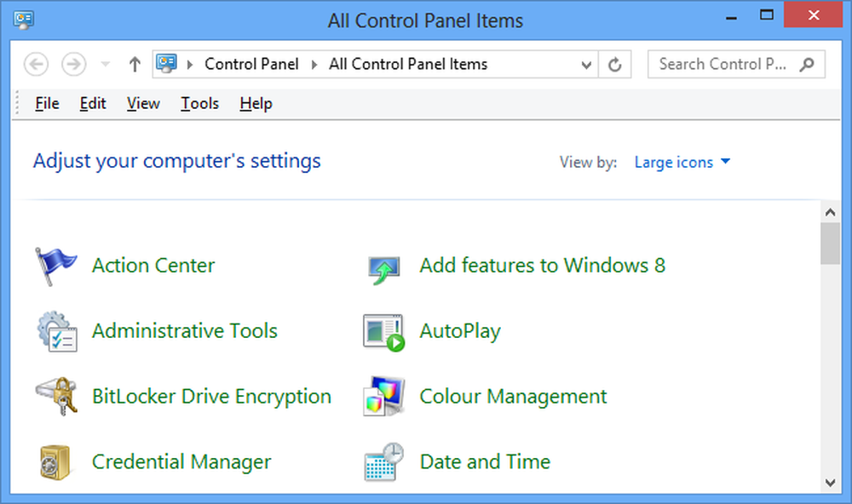Open the Credential Manager safe icon
Viewport: 852px width, 504px height.
tap(56, 462)
